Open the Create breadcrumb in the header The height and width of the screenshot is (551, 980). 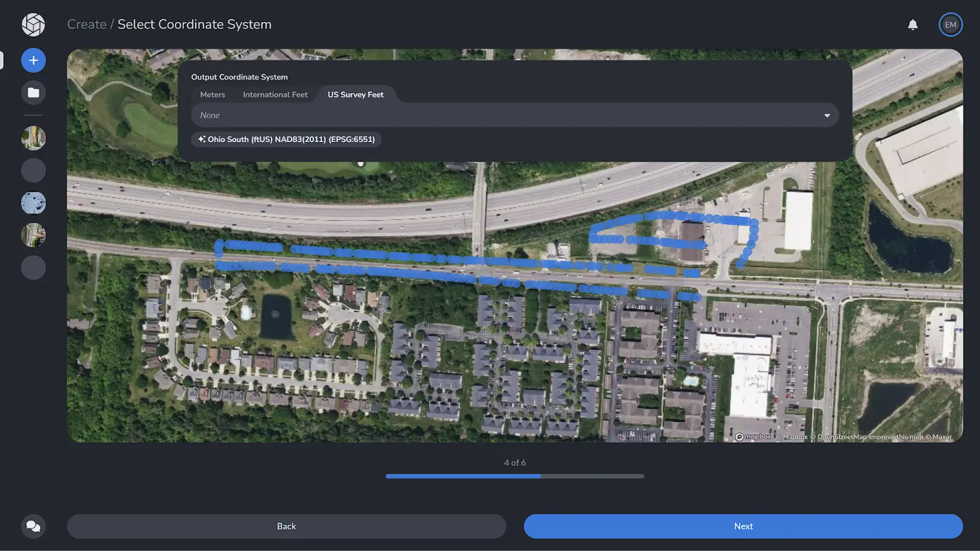point(87,24)
